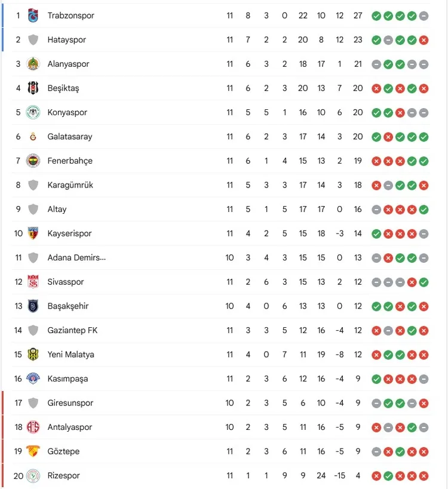The width and height of the screenshot is (448, 489).
Task: Click the Gaziantep FK team name
Action: [72, 330]
